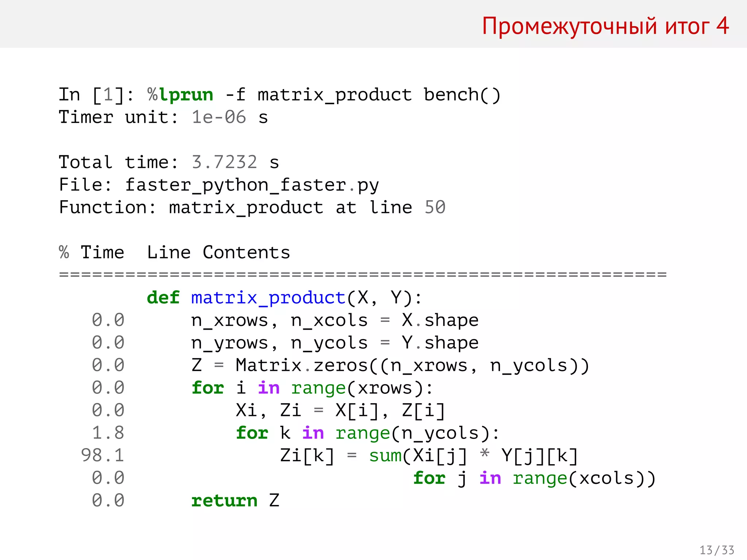This screenshot has width=747, height=560.
Task: Click the 'Line Contents' column header
Action: click(x=218, y=252)
